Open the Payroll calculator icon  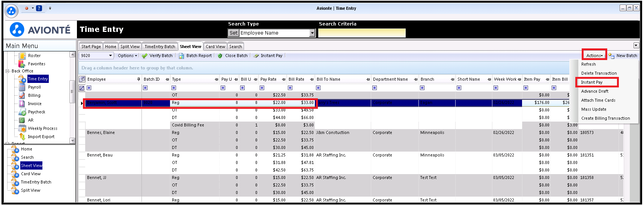pyautogui.click(x=23, y=87)
